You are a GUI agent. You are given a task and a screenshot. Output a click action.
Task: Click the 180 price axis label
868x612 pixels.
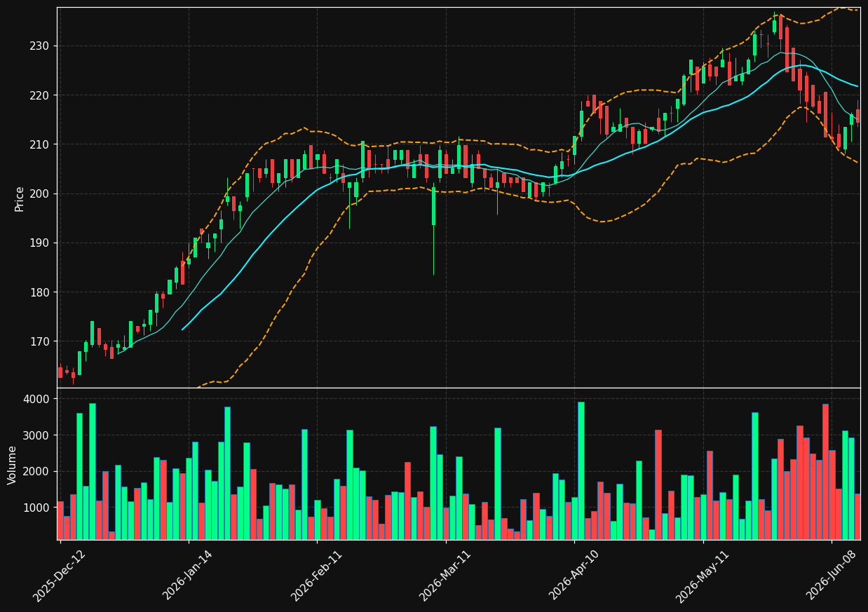[x=40, y=292]
